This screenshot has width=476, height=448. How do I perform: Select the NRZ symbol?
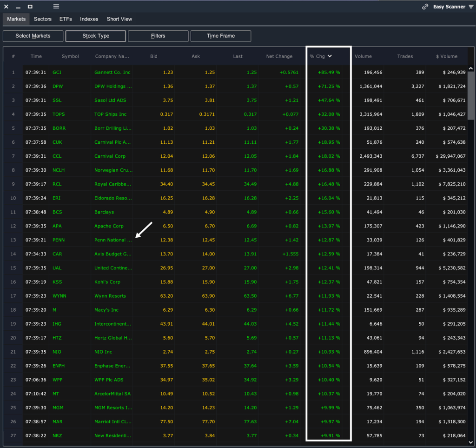point(57,435)
